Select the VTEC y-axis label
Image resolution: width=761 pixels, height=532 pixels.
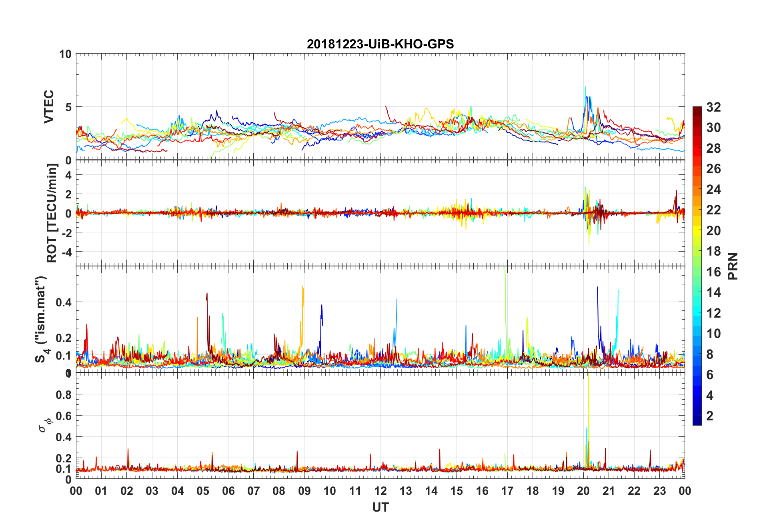pos(49,107)
